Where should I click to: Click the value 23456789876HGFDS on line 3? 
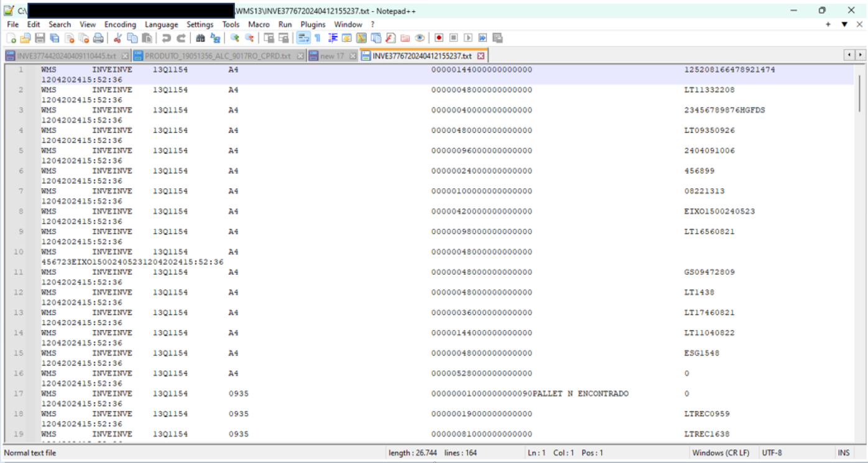click(724, 110)
